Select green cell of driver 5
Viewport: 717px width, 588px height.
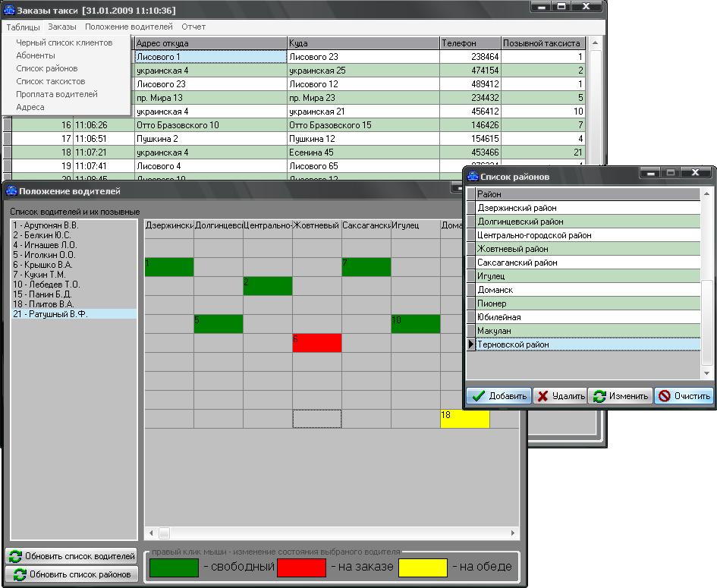point(218,324)
